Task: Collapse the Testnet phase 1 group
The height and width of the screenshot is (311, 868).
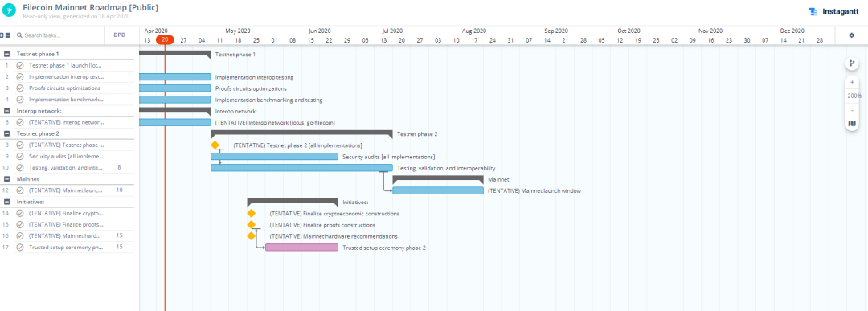Action: click(6, 54)
